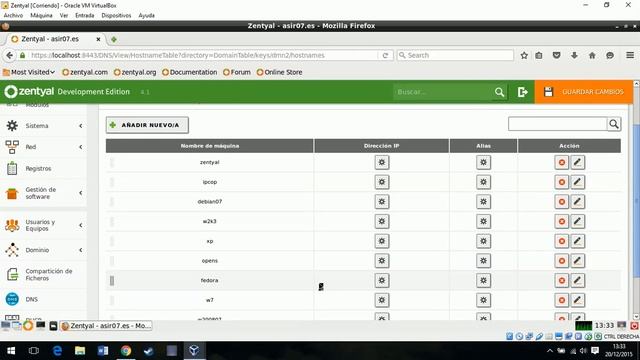The height and width of the screenshot is (360, 640).
Task: Delete the ipcop host row
Action: coord(562,182)
